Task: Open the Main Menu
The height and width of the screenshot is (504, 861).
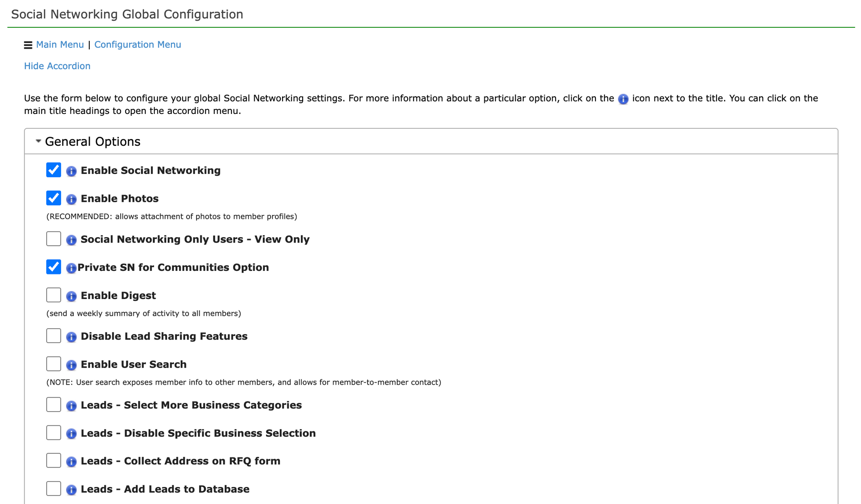Action: point(60,44)
